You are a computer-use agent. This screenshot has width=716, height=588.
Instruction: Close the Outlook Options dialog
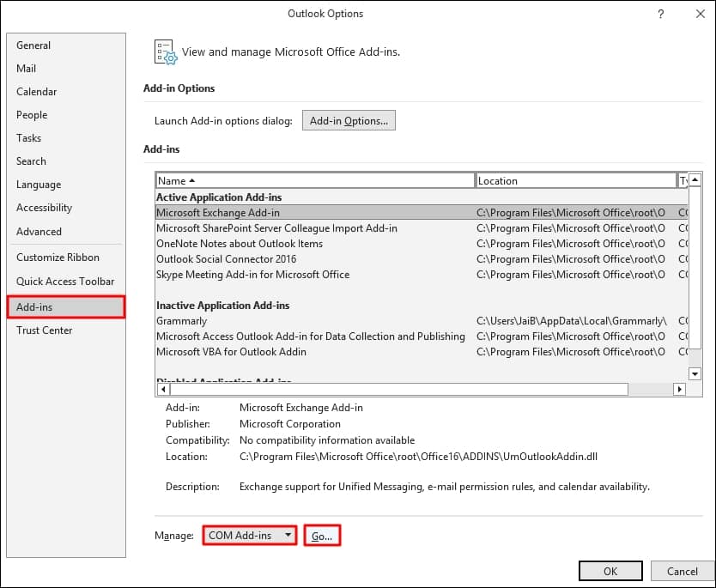[700, 14]
